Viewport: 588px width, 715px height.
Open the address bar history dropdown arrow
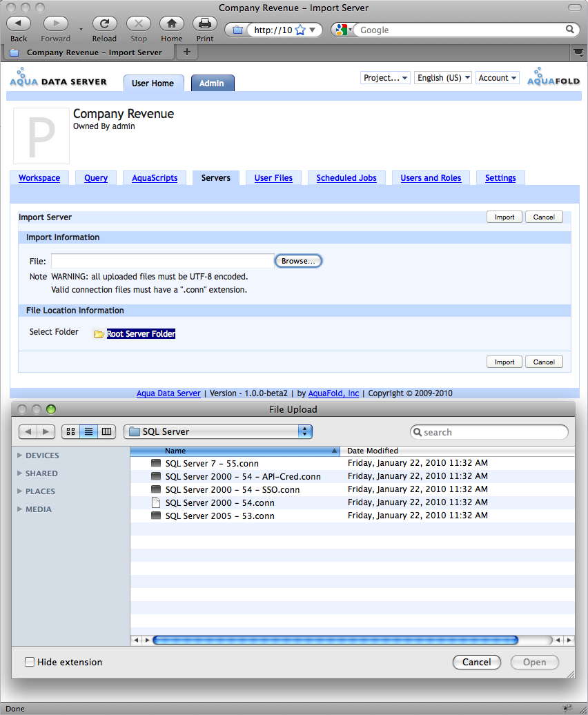tap(312, 30)
